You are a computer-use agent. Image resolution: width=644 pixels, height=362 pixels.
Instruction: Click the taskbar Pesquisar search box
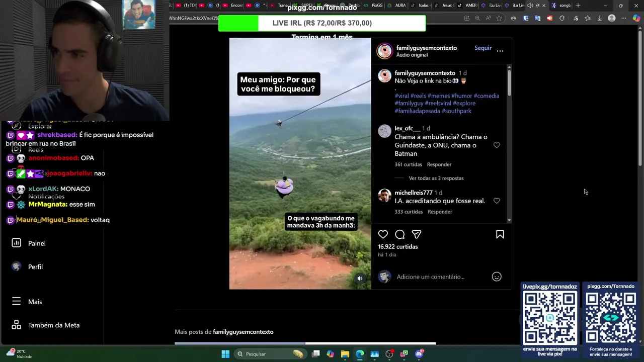tap(270, 354)
